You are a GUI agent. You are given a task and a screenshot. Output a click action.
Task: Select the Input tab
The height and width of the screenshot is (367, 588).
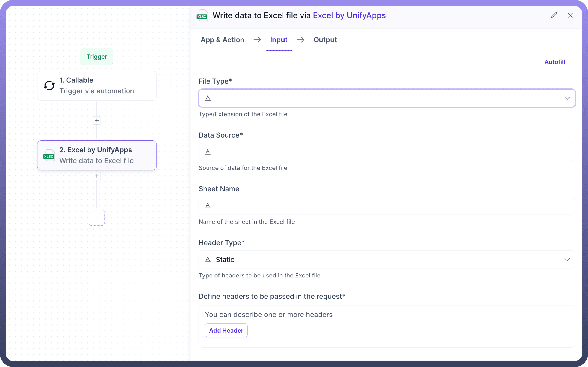279,40
